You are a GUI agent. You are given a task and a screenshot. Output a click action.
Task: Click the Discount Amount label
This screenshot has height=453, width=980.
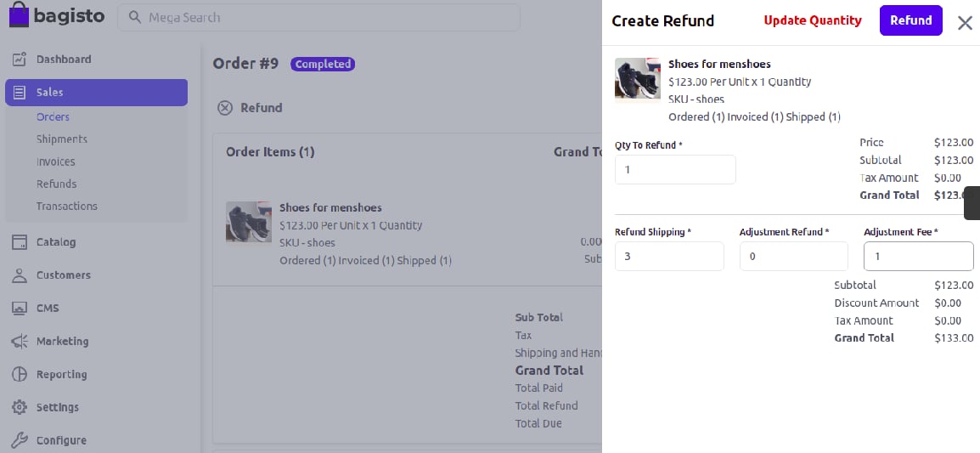(x=876, y=303)
